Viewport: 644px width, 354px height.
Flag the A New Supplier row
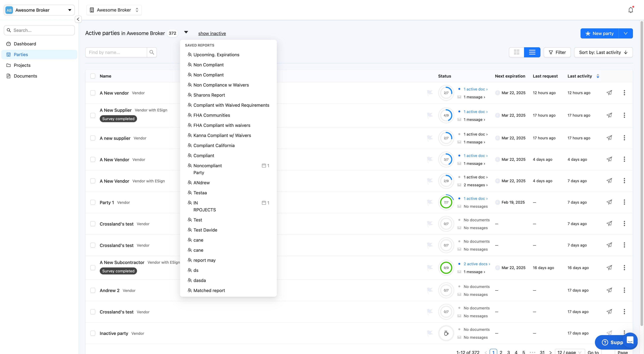click(x=430, y=115)
